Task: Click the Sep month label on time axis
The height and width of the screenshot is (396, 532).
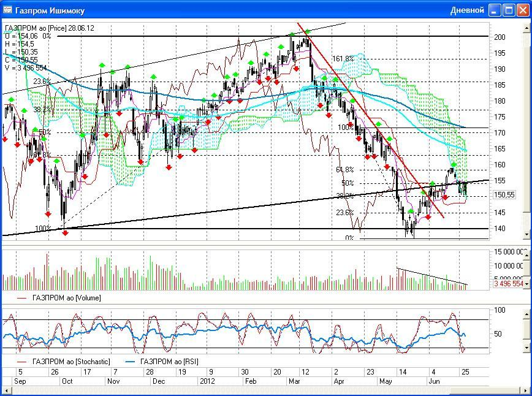Action: pyautogui.click(x=20, y=381)
